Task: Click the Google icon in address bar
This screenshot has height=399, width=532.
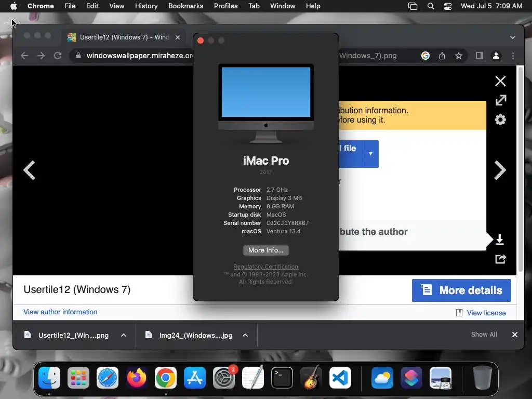Action: coord(425,56)
